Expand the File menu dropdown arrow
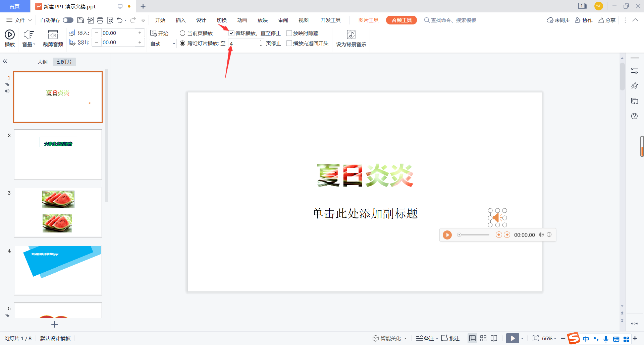The width and height of the screenshot is (644, 345). (x=30, y=20)
